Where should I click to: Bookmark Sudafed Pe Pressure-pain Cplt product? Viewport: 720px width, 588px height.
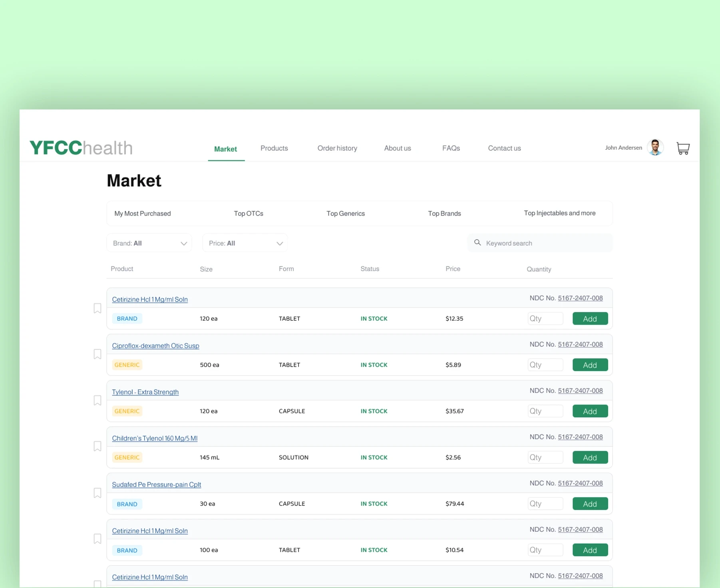click(x=97, y=493)
